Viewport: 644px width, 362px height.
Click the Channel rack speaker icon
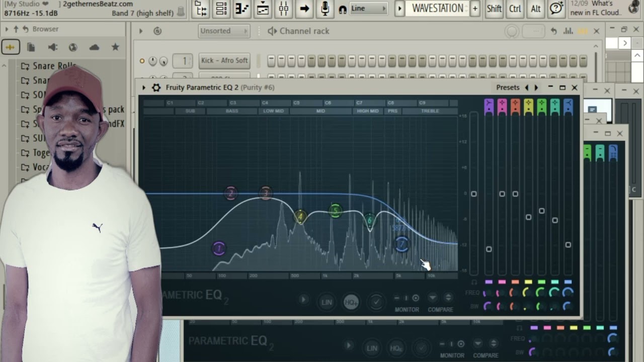point(272,31)
